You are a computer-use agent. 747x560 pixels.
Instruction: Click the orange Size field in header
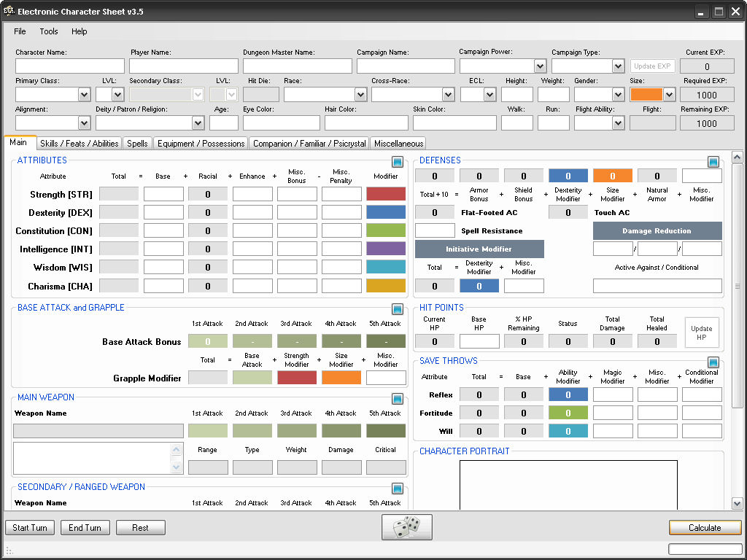click(x=646, y=95)
